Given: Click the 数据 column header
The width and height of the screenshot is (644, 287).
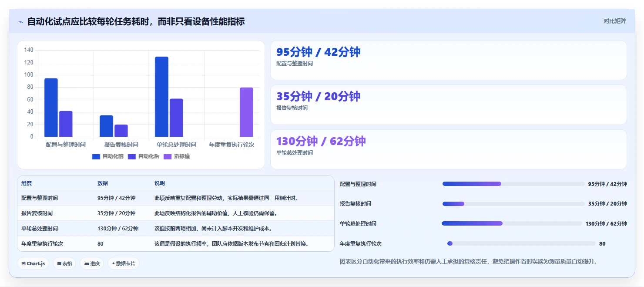Looking at the screenshot, I should pos(103,183).
